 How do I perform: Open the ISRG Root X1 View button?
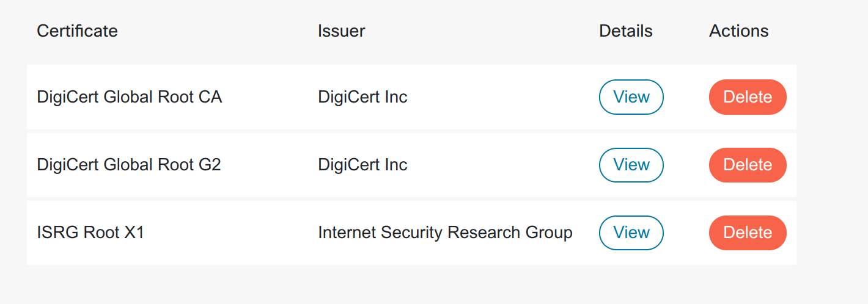pos(631,233)
